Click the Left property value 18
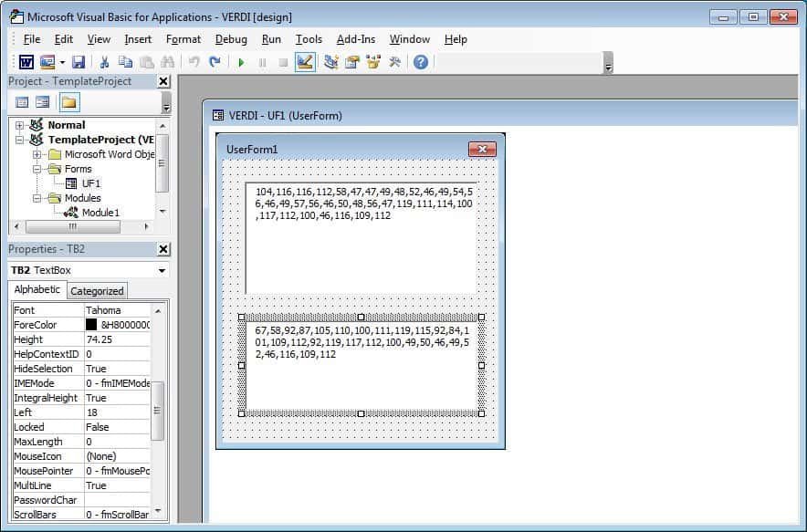The image size is (807, 532). point(117,412)
